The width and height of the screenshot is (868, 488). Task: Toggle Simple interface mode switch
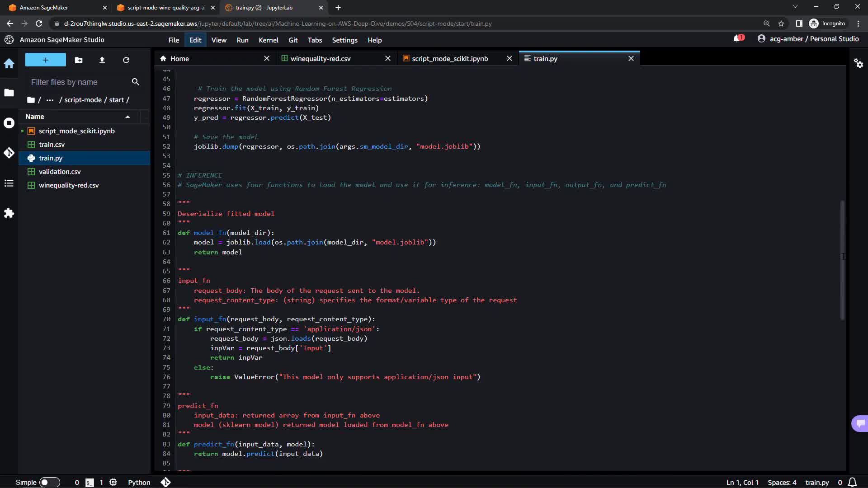(49, 482)
